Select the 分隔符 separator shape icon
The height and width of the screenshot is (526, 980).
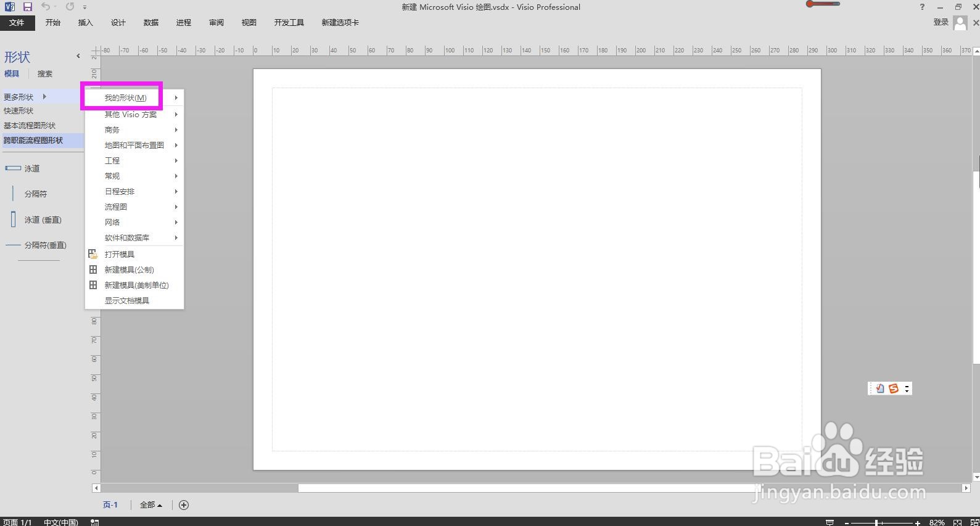pyautogui.click(x=13, y=194)
